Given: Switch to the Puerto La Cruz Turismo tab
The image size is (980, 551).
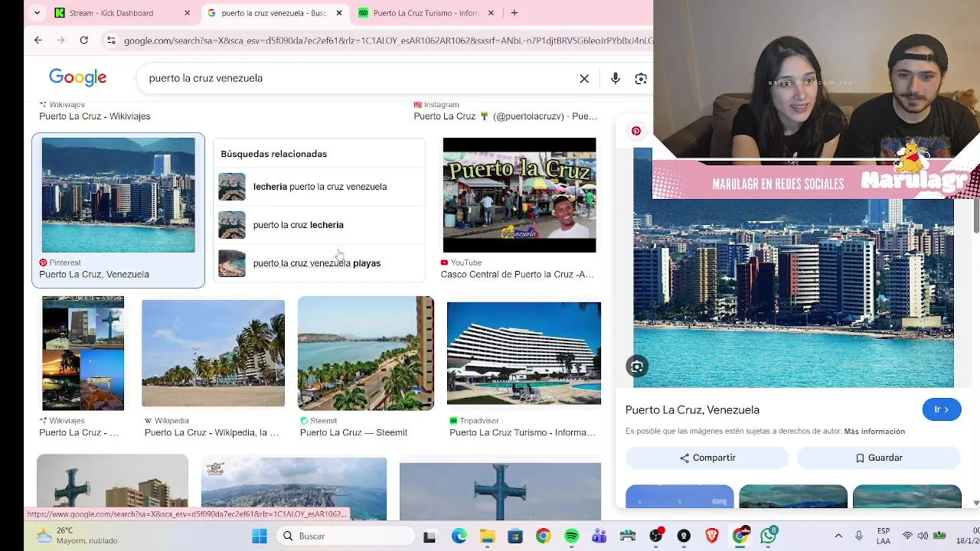Looking at the screenshot, I should [425, 13].
